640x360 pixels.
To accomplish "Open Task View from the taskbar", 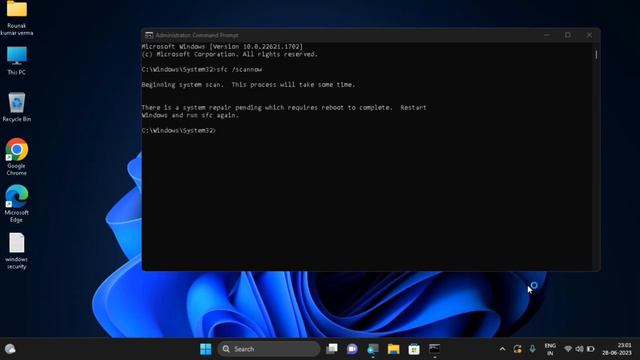I will click(332, 349).
